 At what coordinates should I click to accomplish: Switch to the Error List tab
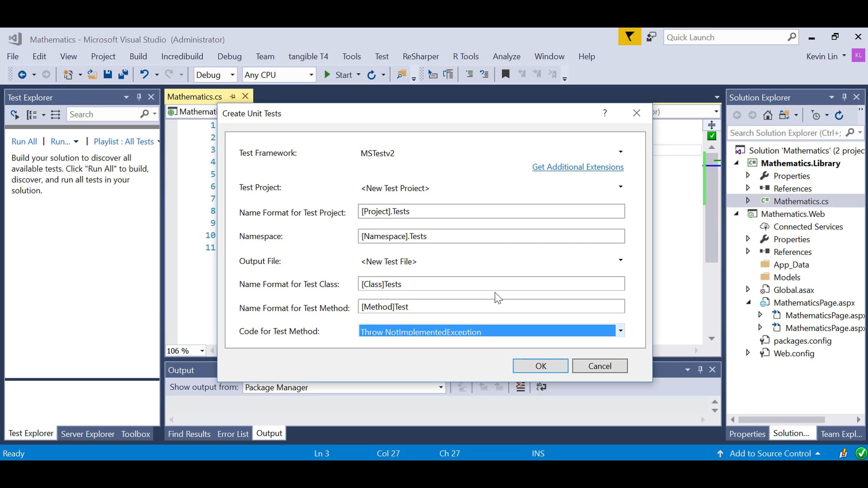pyautogui.click(x=233, y=434)
